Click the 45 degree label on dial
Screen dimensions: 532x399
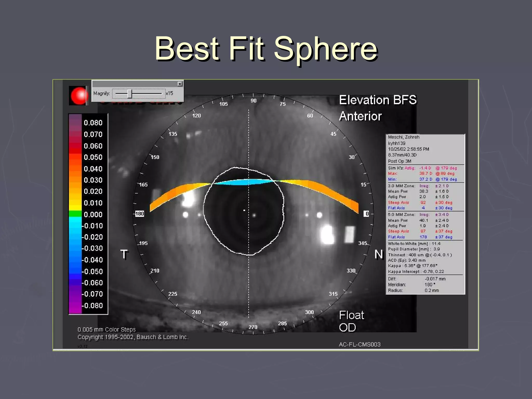pos(333,134)
